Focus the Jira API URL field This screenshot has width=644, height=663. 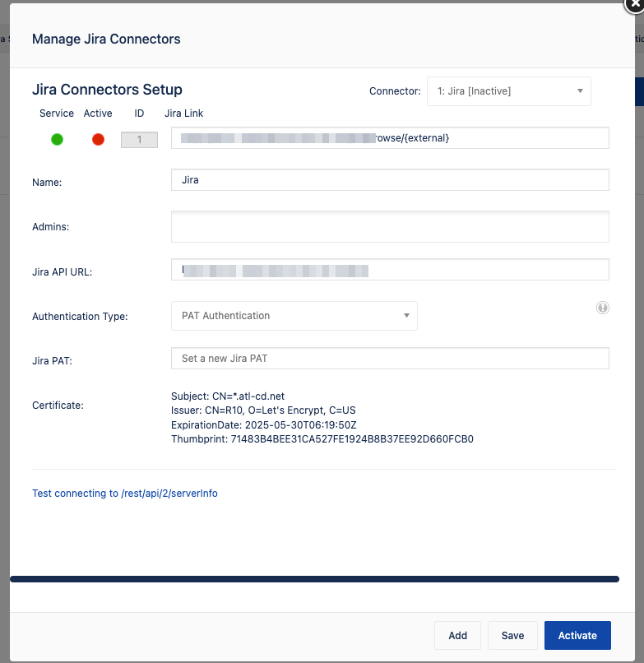(x=390, y=269)
